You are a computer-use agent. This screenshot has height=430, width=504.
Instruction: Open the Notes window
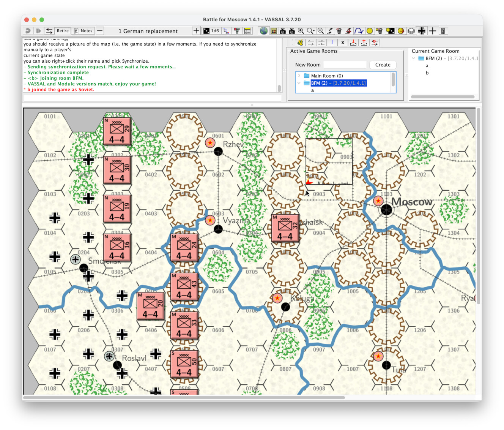[x=83, y=31]
